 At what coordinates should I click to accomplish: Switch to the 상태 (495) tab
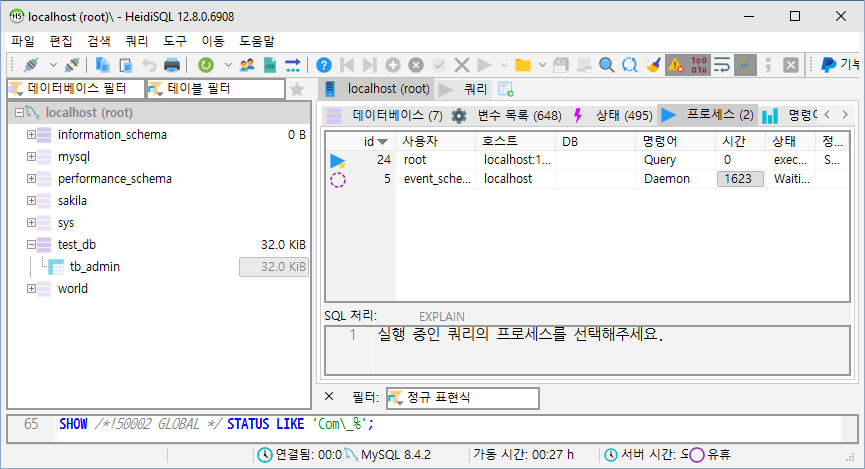coord(613,115)
